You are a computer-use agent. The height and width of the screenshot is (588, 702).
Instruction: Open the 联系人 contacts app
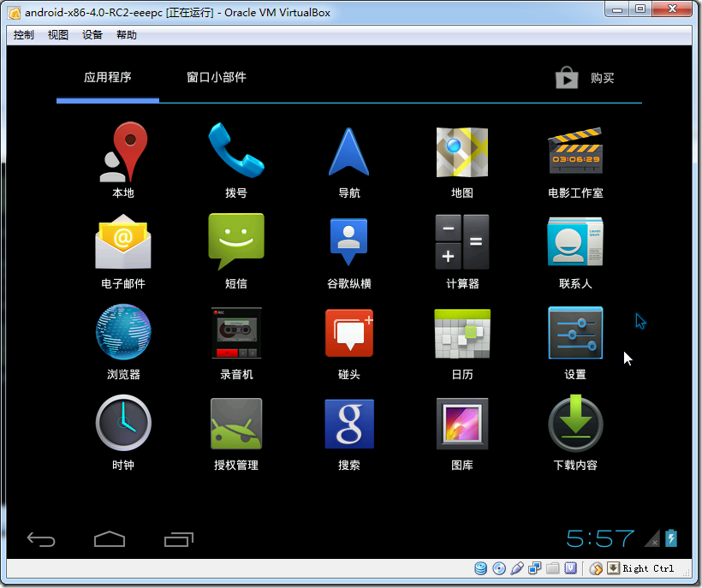(575, 251)
